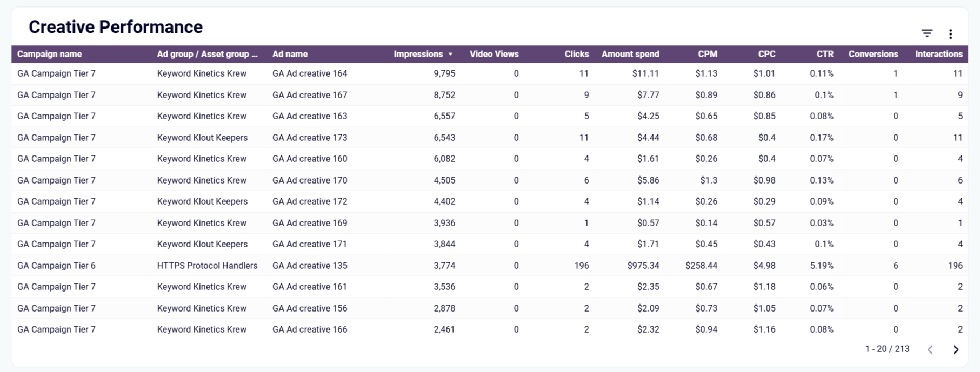Click impressions value 3,774

(x=444, y=266)
